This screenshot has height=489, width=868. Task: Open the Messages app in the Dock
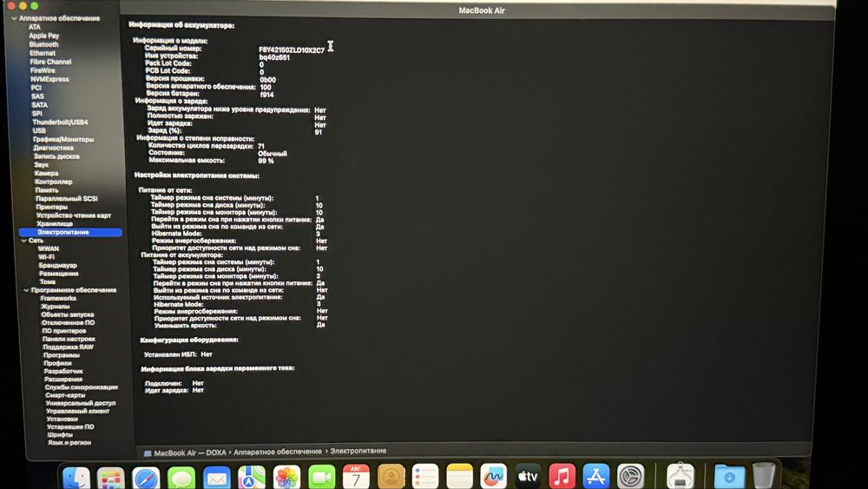181,478
